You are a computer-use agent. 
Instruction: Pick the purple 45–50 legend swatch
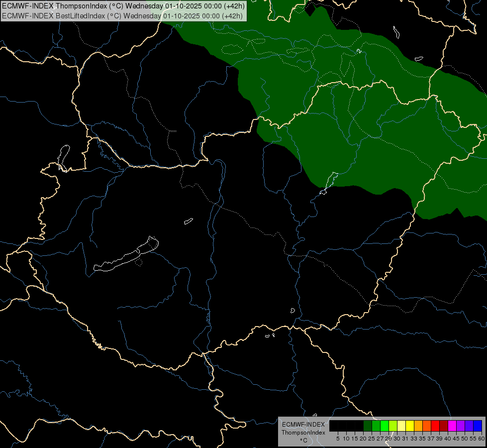point(461,426)
